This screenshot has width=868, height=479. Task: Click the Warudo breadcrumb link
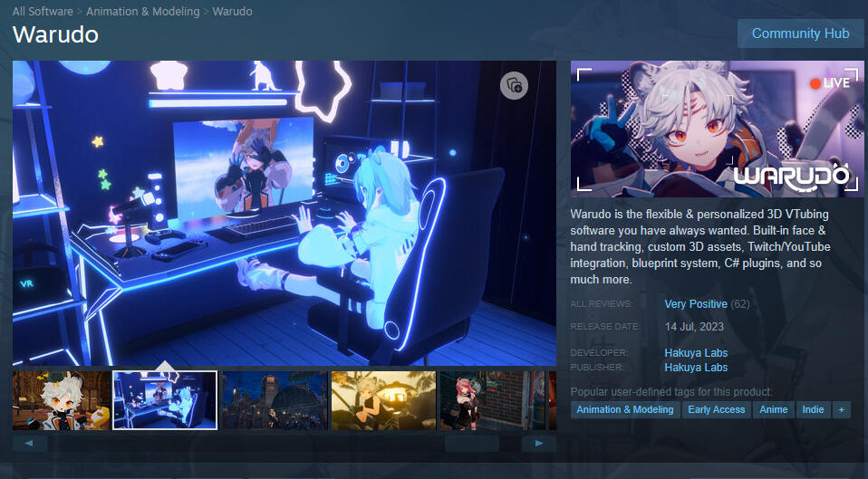tap(232, 12)
